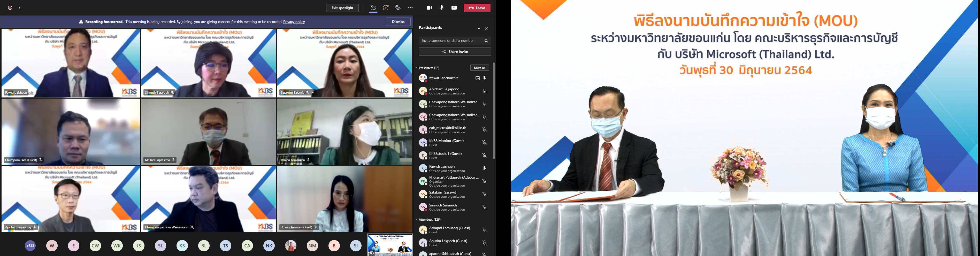Click the recording indicator dot in title bar
Screen dimensions: 980x256
tap(10, 7)
